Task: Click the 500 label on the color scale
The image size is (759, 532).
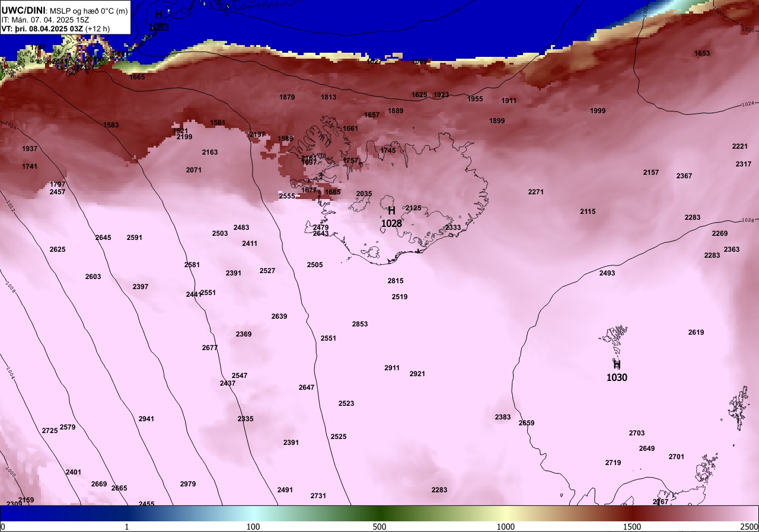Action: pyautogui.click(x=379, y=527)
